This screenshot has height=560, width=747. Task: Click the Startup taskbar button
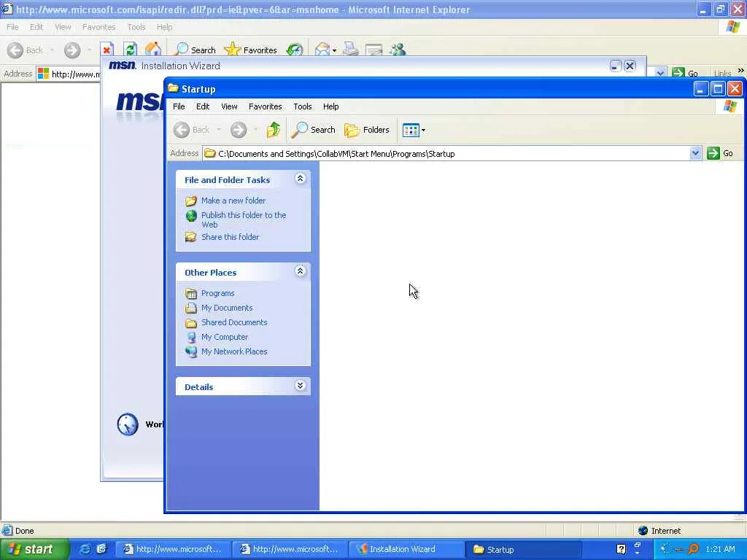point(522,549)
